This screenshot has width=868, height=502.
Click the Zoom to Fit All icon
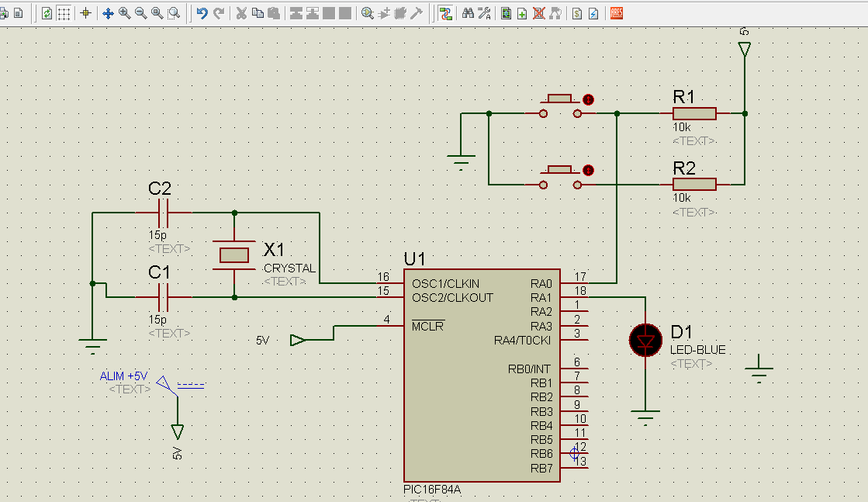(x=157, y=13)
